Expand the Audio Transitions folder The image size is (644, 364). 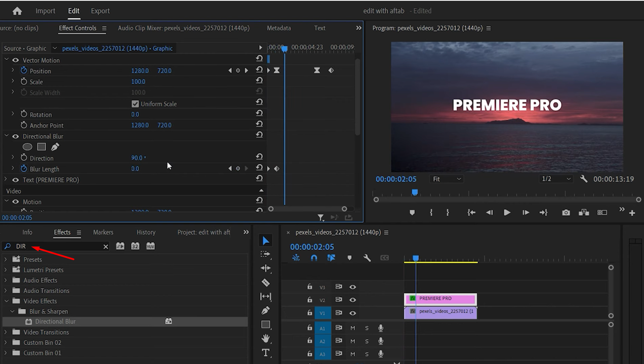click(x=6, y=291)
